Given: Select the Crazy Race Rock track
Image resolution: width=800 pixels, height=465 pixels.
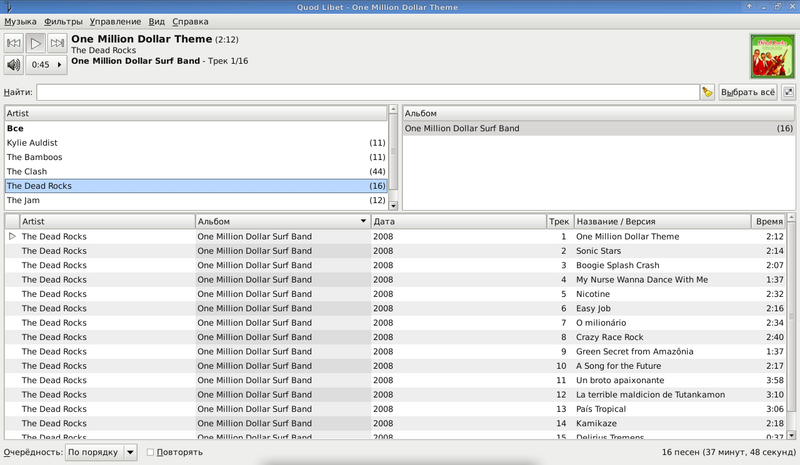Looking at the screenshot, I should pos(395,337).
